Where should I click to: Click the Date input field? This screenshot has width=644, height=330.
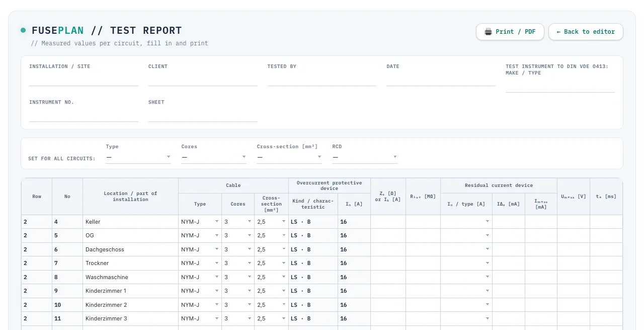pos(441,80)
